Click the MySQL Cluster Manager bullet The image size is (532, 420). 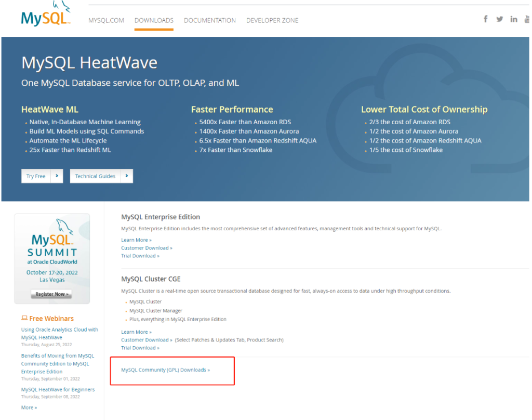point(156,311)
